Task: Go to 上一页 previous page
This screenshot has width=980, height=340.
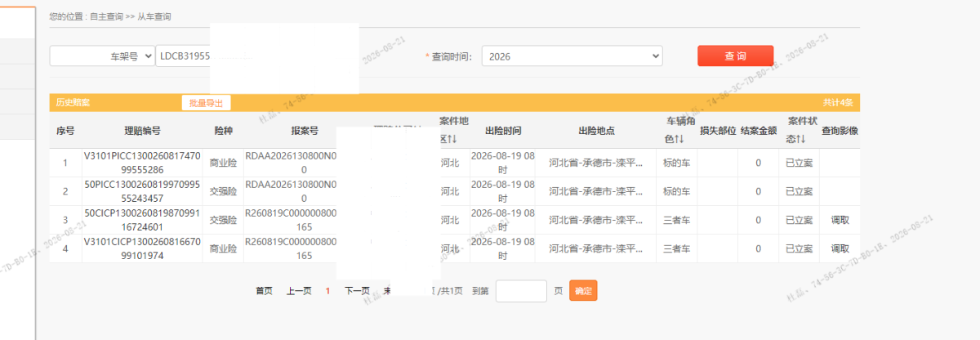Action: pyautogui.click(x=299, y=290)
